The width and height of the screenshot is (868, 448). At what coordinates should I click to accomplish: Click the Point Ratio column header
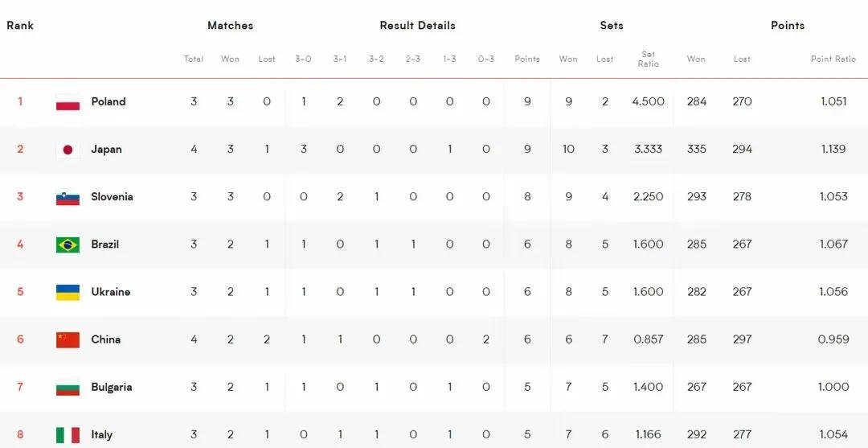coord(833,59)
